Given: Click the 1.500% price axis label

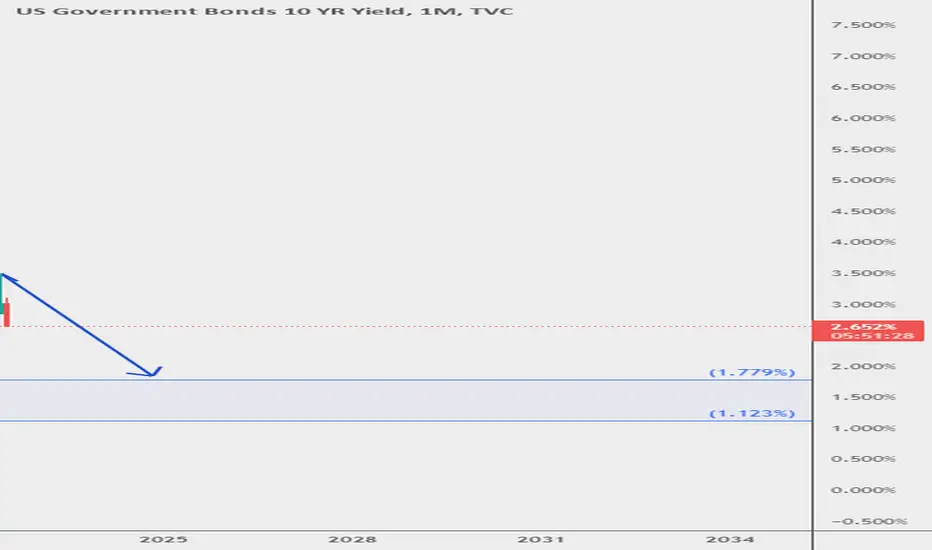Looking at the screenshot, I should pyautogui.click(x=863, y=397).
